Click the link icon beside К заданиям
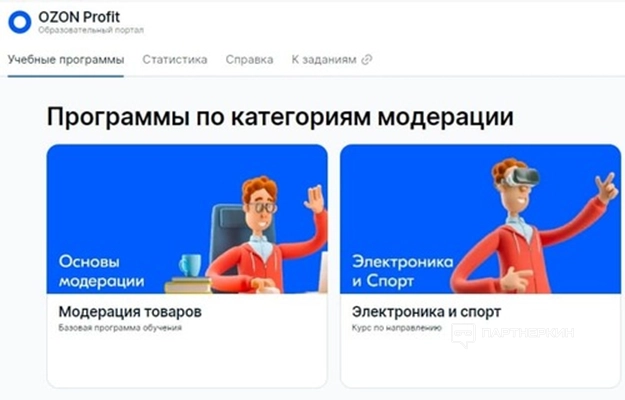 (366, 60)
